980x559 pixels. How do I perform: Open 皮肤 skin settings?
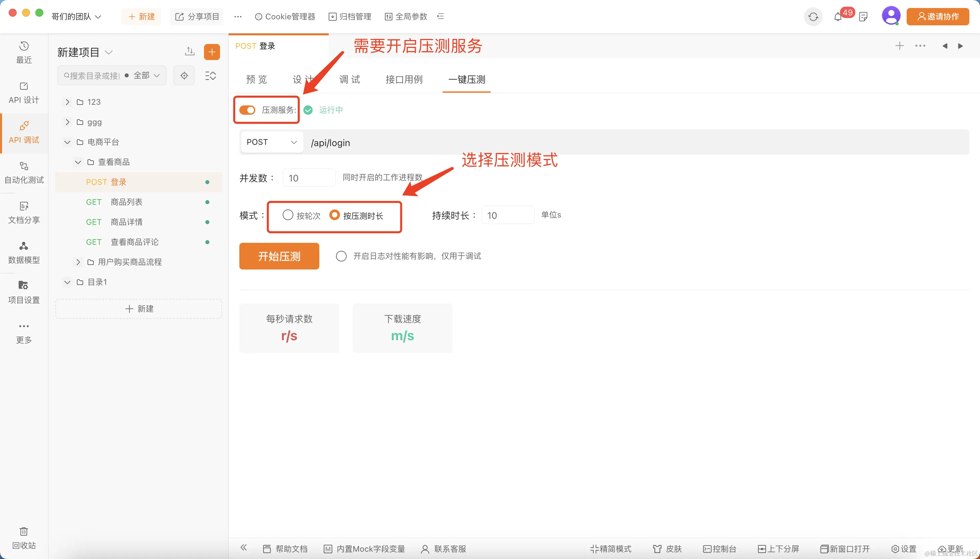[x=667, y=549]
